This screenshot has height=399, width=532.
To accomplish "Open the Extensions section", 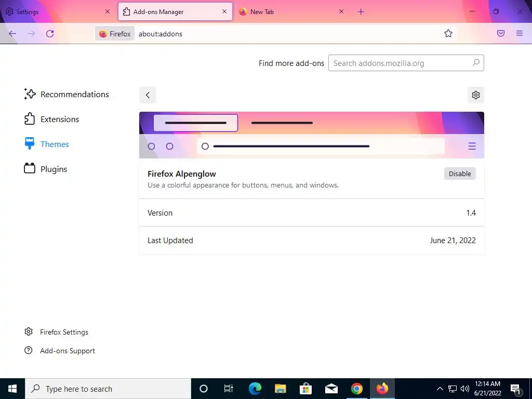I will click(52, 119).
